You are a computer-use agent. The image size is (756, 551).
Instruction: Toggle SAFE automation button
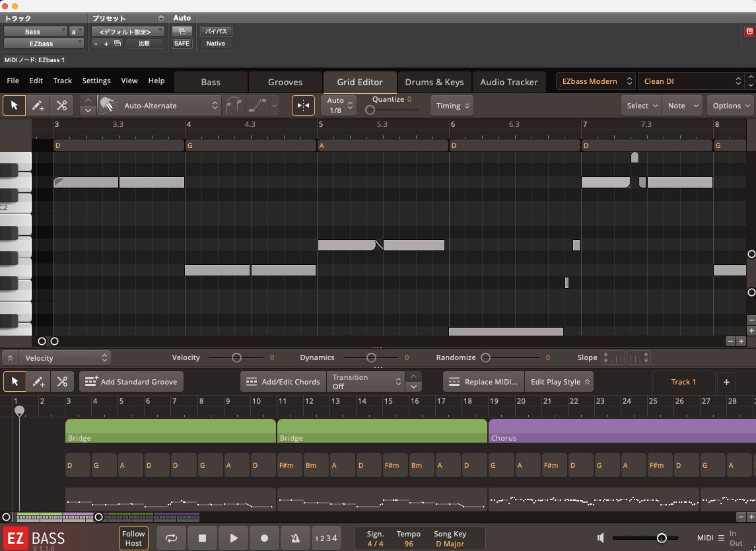182,44
